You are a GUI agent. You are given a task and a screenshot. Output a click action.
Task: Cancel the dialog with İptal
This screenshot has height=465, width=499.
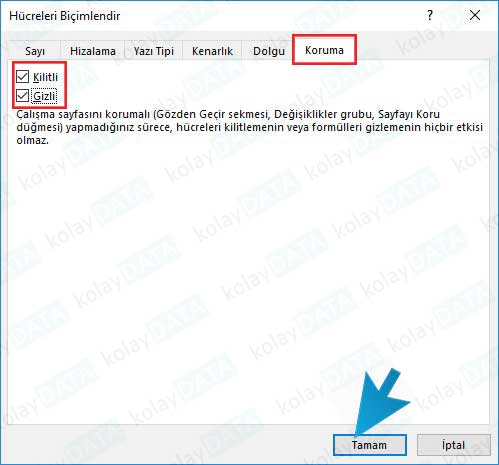(454, 445)
